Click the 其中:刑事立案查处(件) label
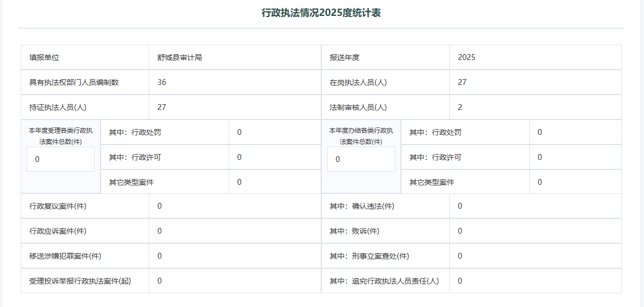 coord(370,256)
